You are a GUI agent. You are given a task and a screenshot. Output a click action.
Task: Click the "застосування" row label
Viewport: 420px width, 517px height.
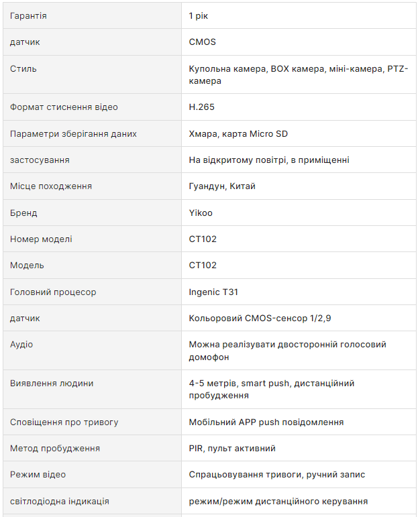click(x=40, y=160)
